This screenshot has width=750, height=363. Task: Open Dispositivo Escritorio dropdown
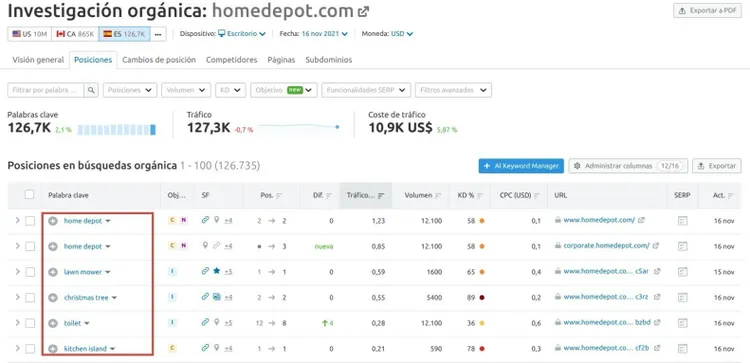242,34
